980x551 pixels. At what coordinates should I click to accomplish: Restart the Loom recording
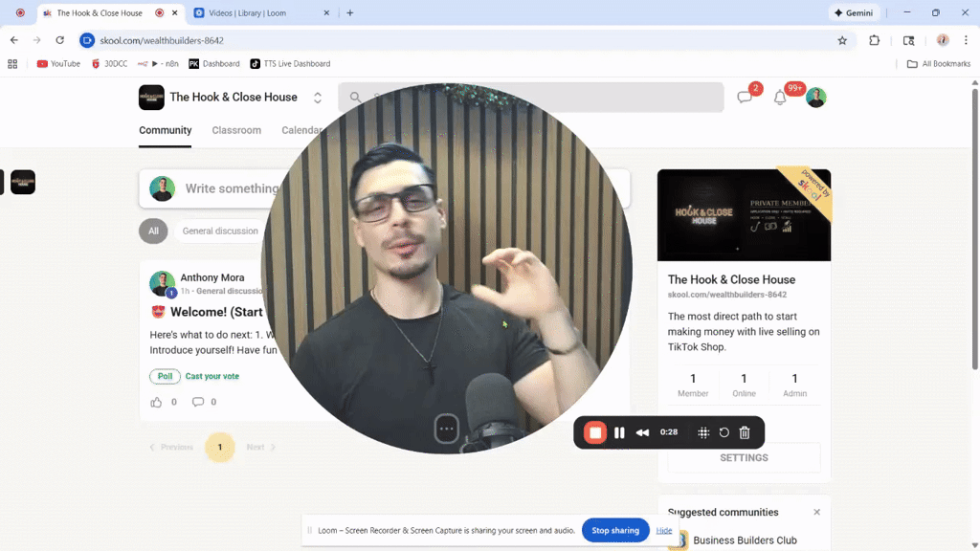tap(724, 432)
